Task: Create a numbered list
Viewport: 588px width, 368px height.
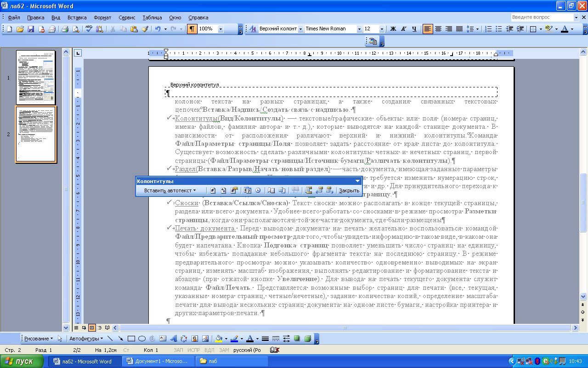Action: 489,29
